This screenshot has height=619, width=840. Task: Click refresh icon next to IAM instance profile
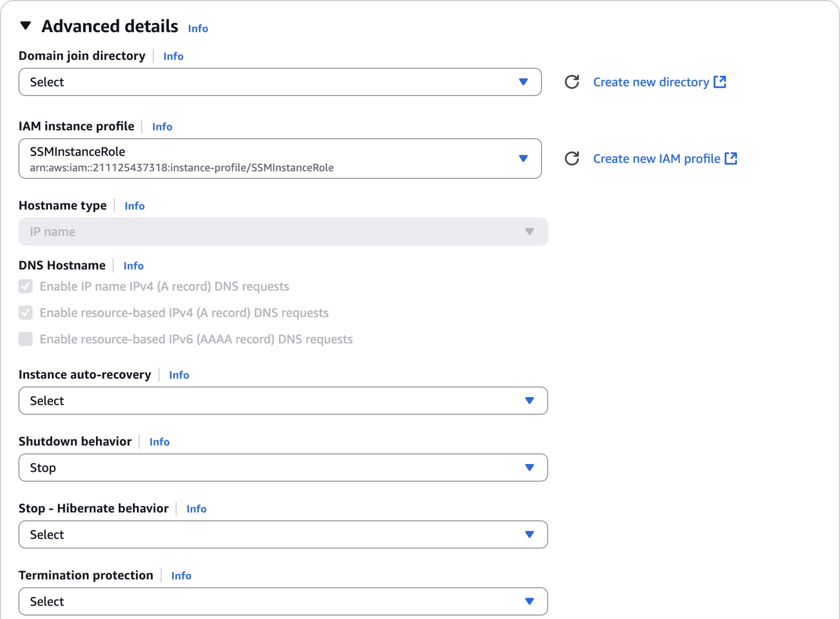coord(572,159)
